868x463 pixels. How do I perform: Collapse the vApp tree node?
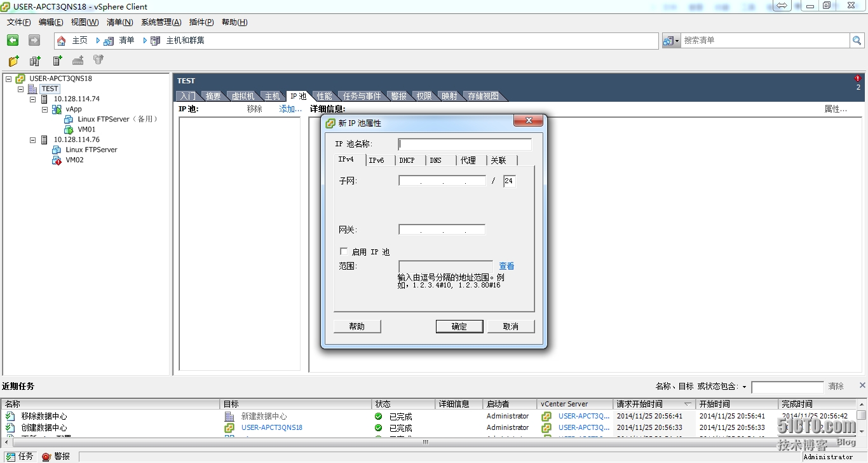[x=44, y=109]
